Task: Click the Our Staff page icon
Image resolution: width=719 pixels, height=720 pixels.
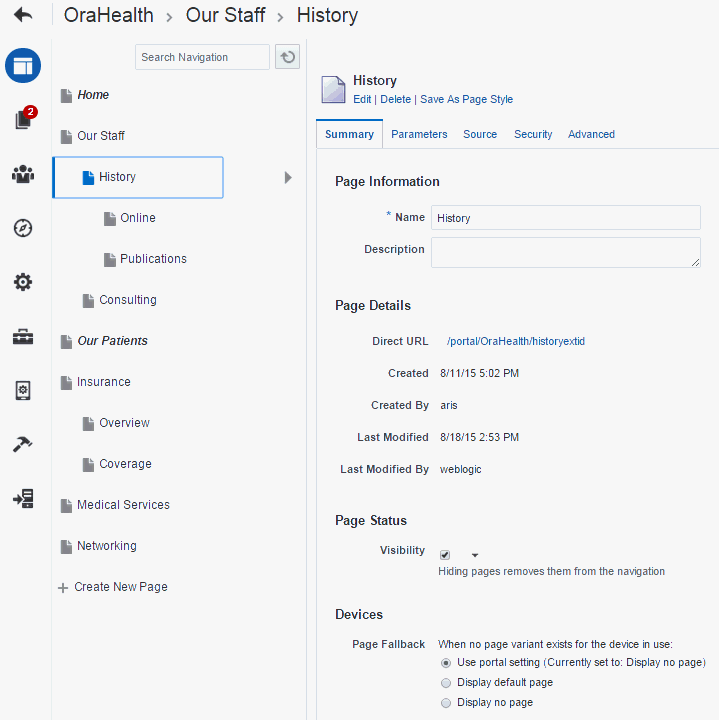Action: click(x=67, y=136)
